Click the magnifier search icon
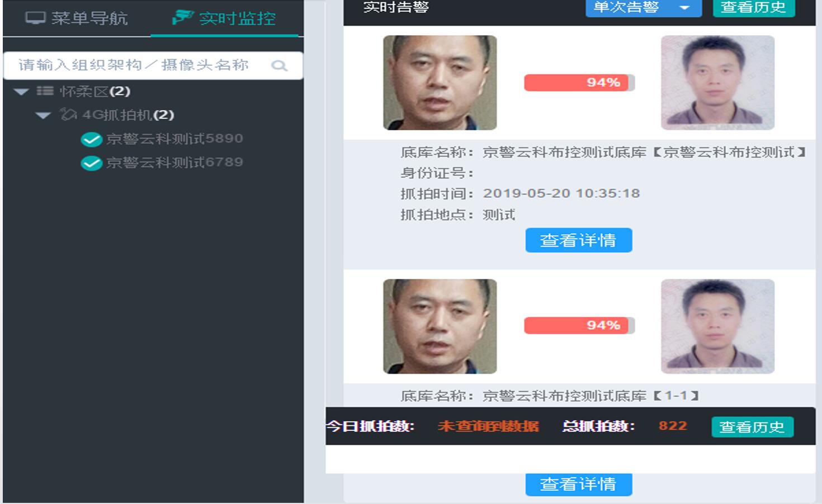Image resolution: width=822 pixels, height=504 pixels. coord(279,66)
